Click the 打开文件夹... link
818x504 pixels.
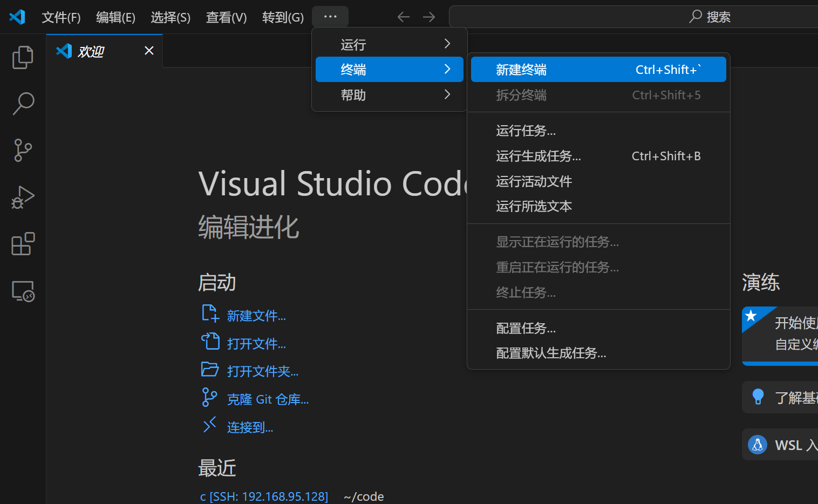pyautogui.click(x=263, y=371)
